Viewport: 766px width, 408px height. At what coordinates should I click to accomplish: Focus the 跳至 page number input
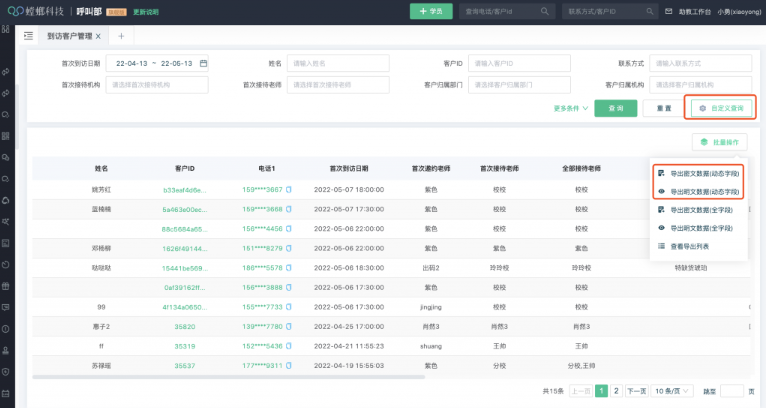(732, 391)
